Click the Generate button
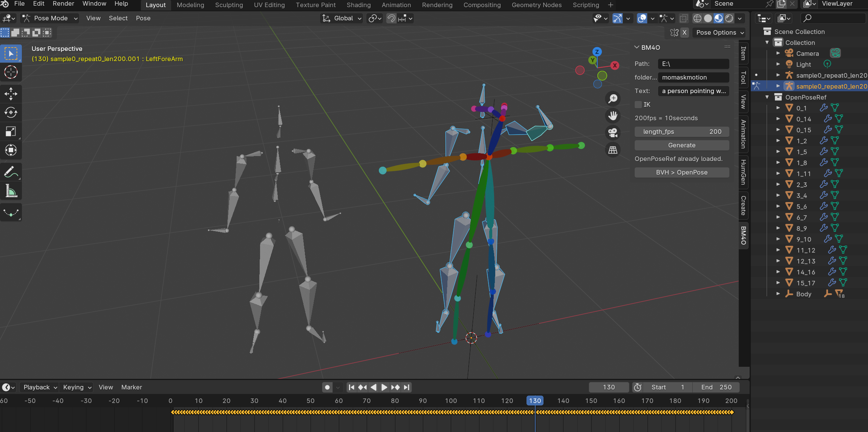The width and height of the screenshot is (868, 432). tap(681, 145)
